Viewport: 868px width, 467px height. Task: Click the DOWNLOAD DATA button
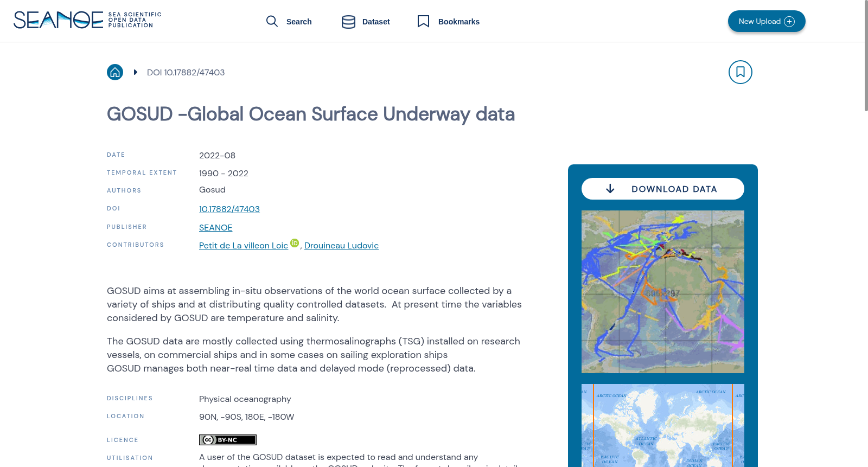[663, 189]
